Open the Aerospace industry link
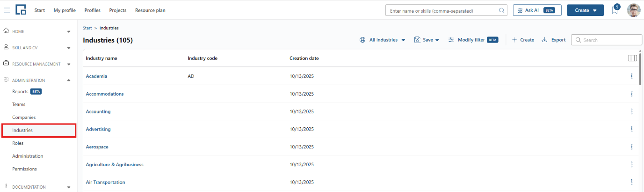Viewport: 644px width, 192px height. tap(97, 147)
